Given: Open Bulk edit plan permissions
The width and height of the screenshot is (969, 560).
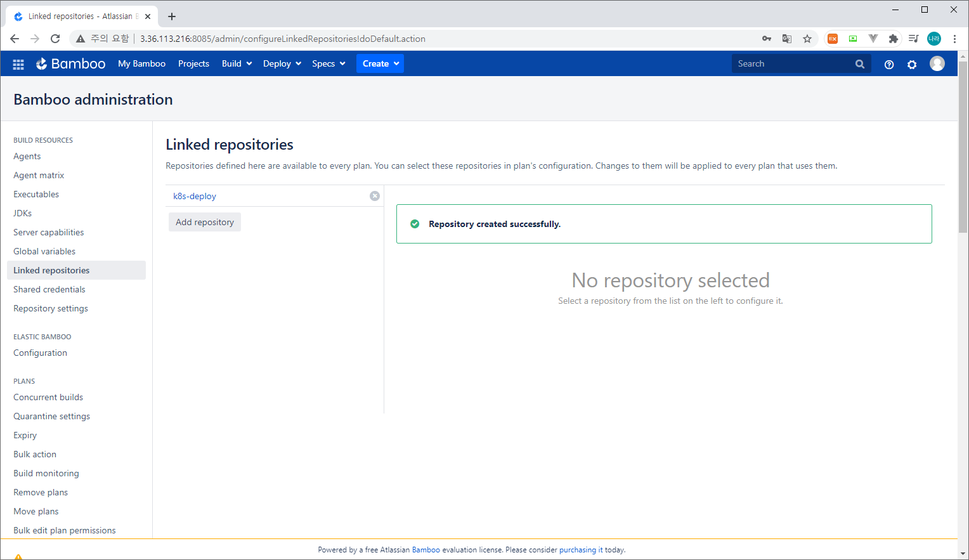Looking at the screenshot, I should point(65,530).
